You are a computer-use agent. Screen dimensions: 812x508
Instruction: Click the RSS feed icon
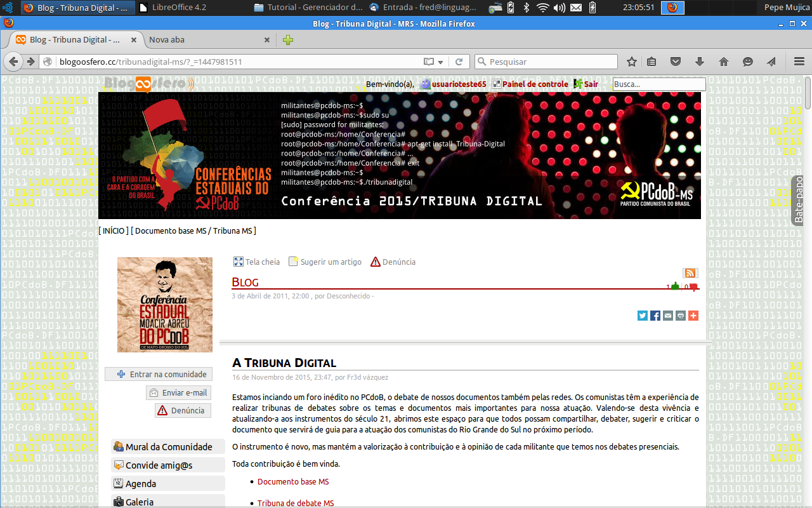(690, 273)
